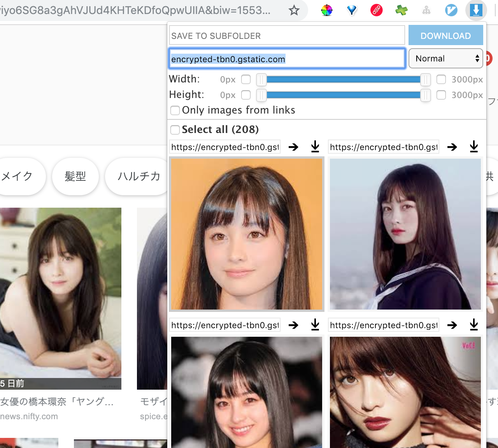Select the thumbnail with the orange background
498x448 pixels.
(x=247, y=234)
